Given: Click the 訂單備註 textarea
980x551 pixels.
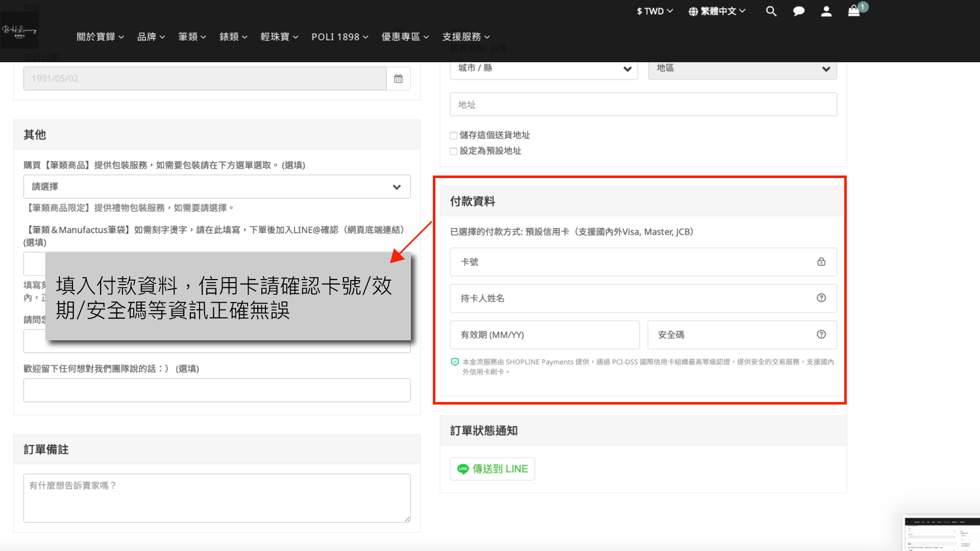Looking at the screenshot, I should pyautogui.click(x=217, y=498).
